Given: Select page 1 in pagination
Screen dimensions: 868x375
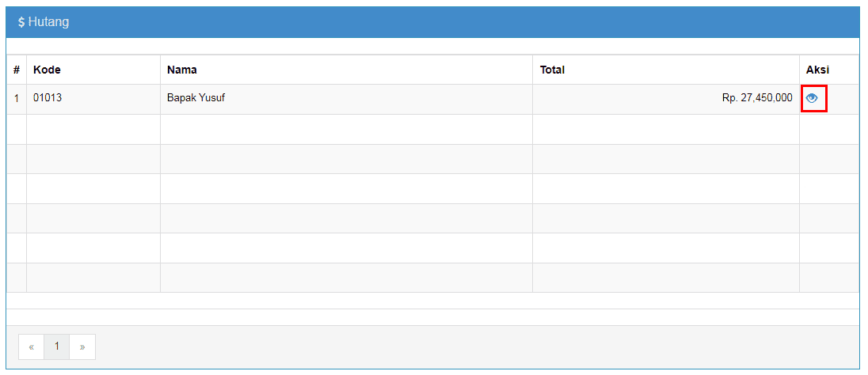Looking at the screenshot, I should click(56, 347).
